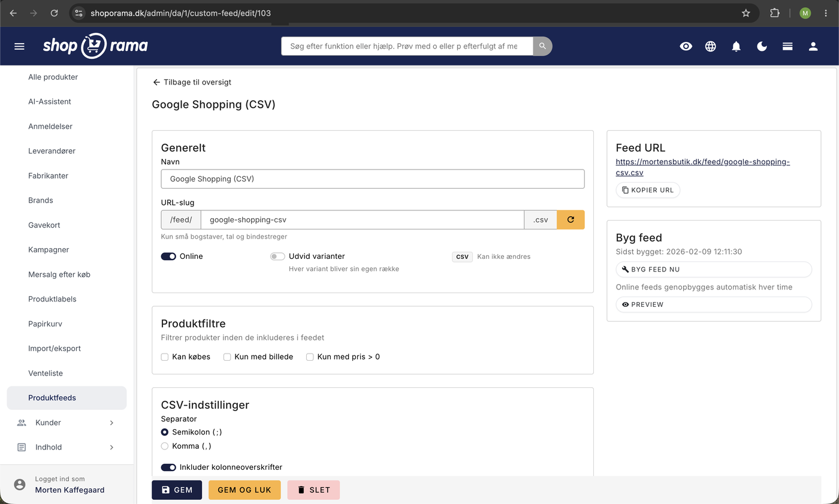
Task: Open notifications bell
Action: tap(737, 46)
